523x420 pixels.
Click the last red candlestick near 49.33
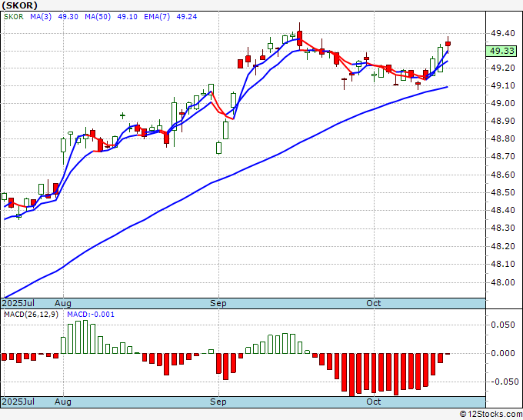pos(448,44)
